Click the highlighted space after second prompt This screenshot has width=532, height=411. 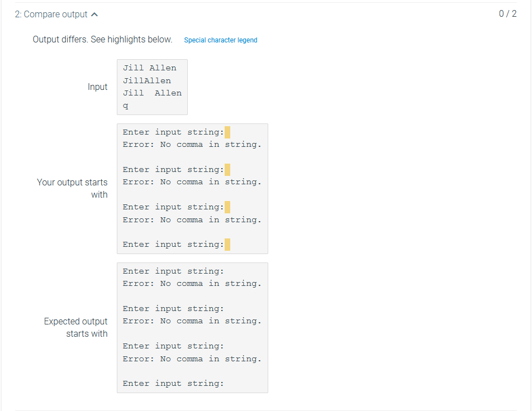coord(227,169)
